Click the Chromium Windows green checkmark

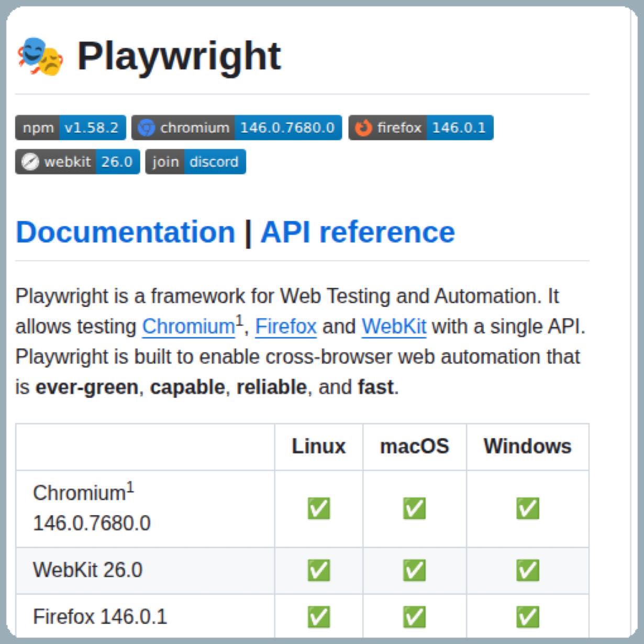pyautogui.click(x=527, y=508)
